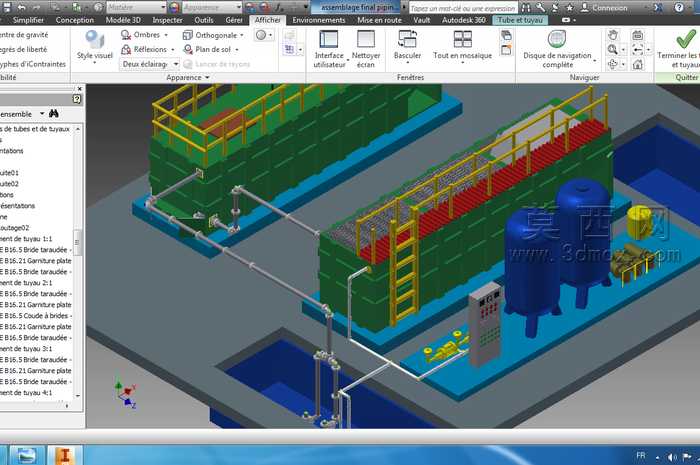The width and height of the screenshot is (700, 465).
Task: Click the Basculer windows icon
Action: 407,39
